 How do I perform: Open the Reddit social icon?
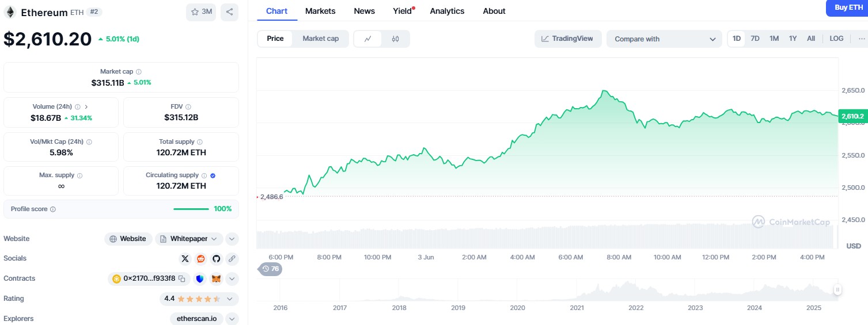(200, 258)
